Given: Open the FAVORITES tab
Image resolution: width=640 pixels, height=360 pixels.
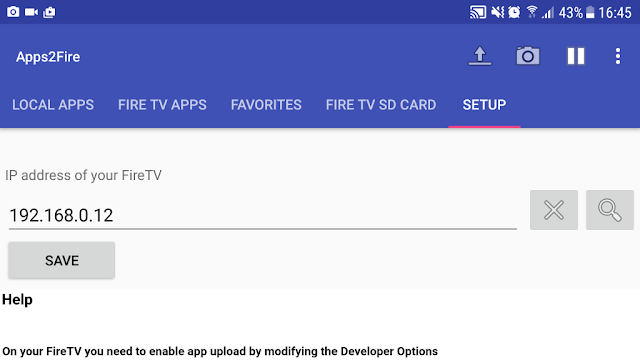Looking at the screenshot, I should (x=266, y=105).
